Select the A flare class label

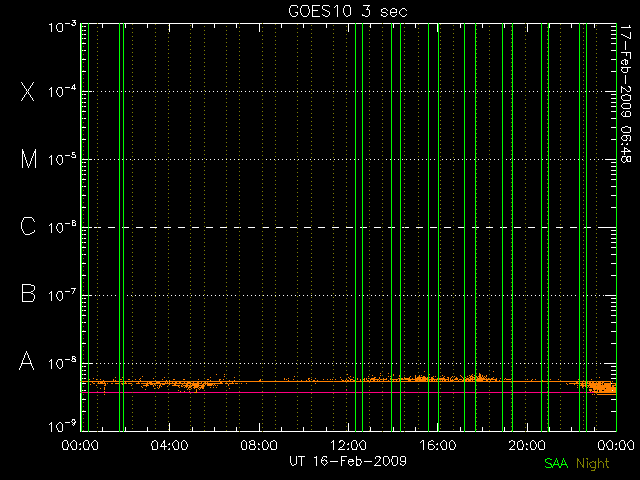click(x=27, y=361)
